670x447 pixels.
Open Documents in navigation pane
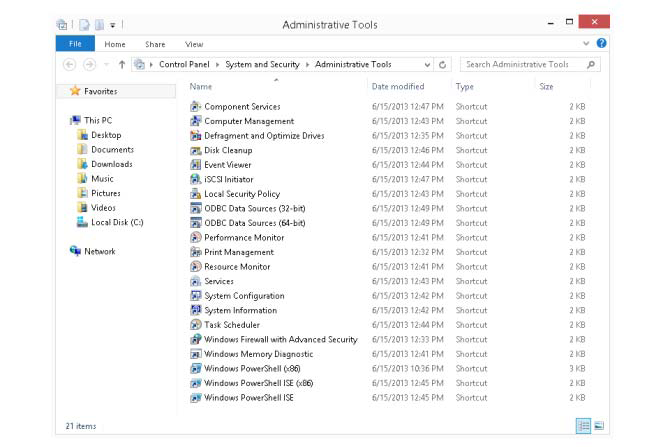click(x=112, y=150)
